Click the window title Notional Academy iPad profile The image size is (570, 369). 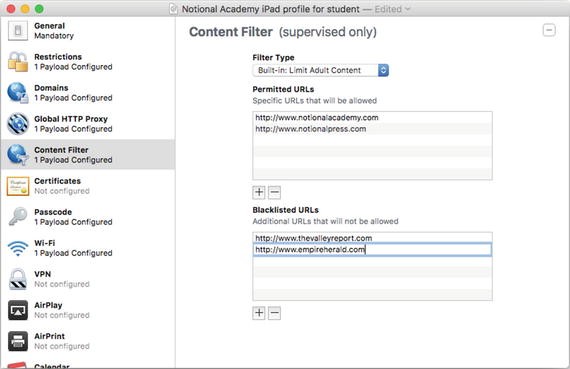tap(270, 9)
